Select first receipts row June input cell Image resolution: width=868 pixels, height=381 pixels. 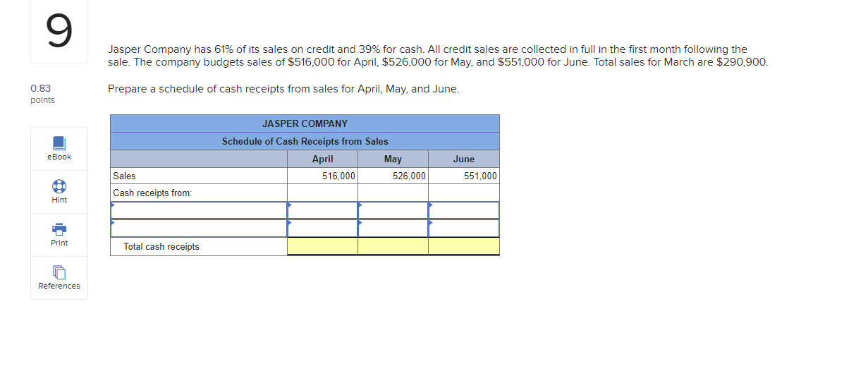[x=464, y=210]
